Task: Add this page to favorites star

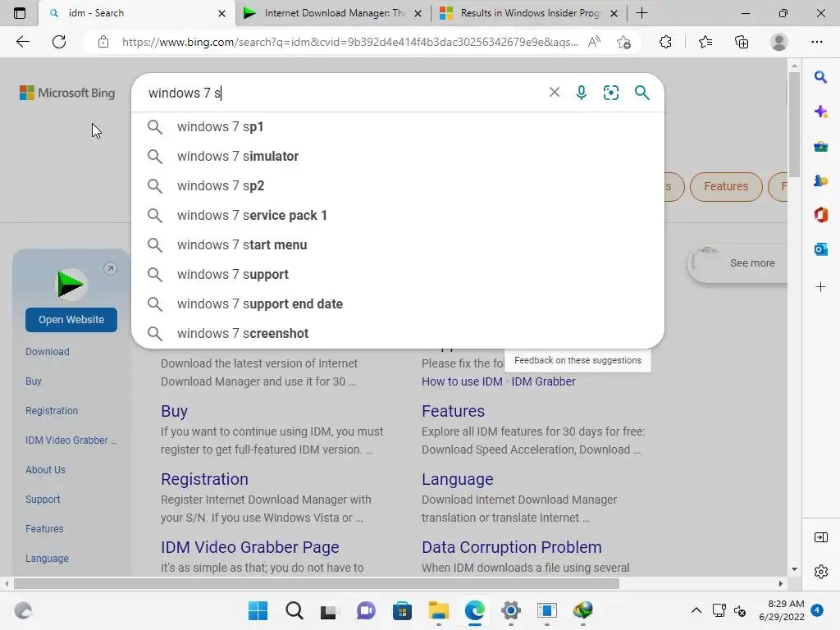Action: click(x=623, y=42)
